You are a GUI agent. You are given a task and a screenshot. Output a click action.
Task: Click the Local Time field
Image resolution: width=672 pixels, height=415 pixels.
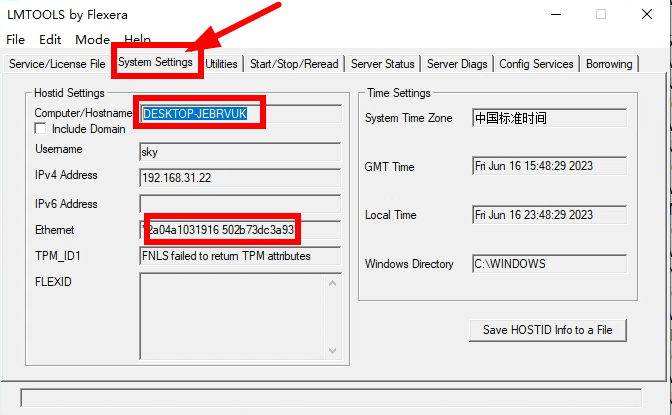coord(549,215)
